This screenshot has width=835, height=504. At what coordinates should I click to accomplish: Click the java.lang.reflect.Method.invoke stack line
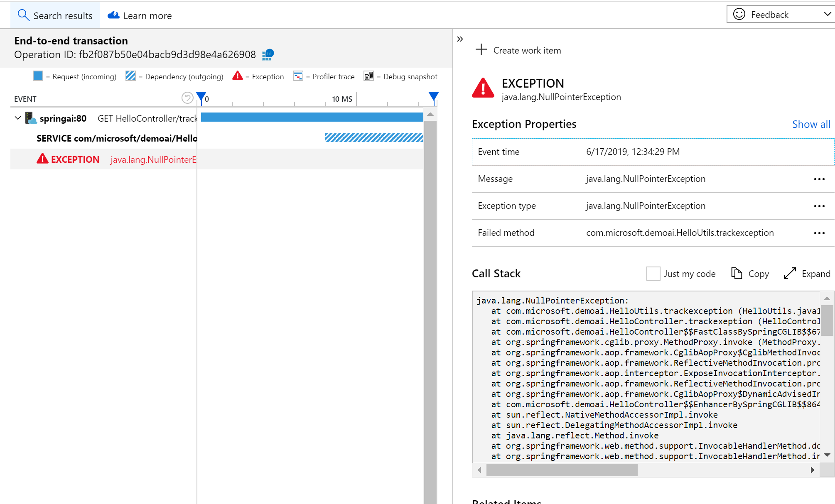click(575, 435)
